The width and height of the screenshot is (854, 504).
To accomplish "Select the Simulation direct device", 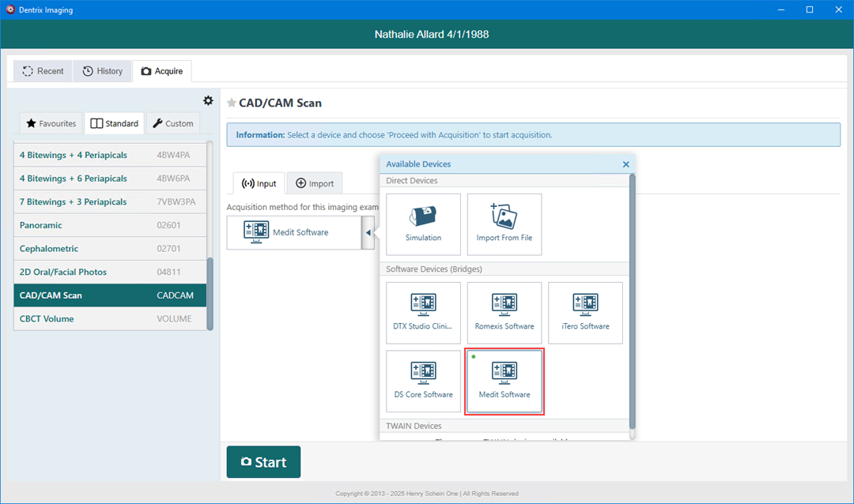I will click(x=423, y=224).
